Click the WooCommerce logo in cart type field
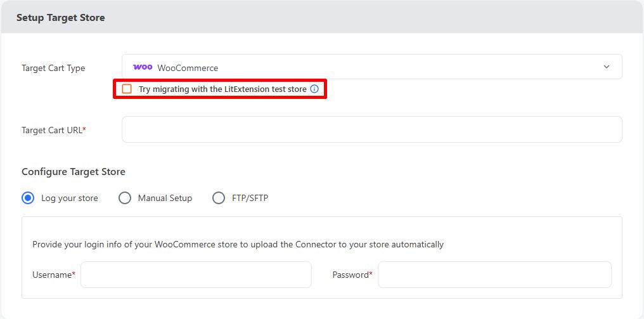Screen dimensions: 644x319 (x=143, y=67)
